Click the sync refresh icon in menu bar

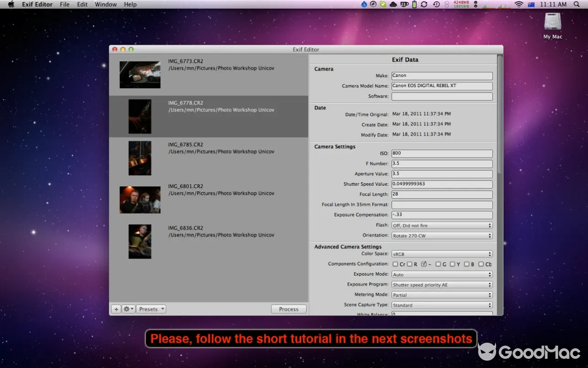(x=424, y=4)
